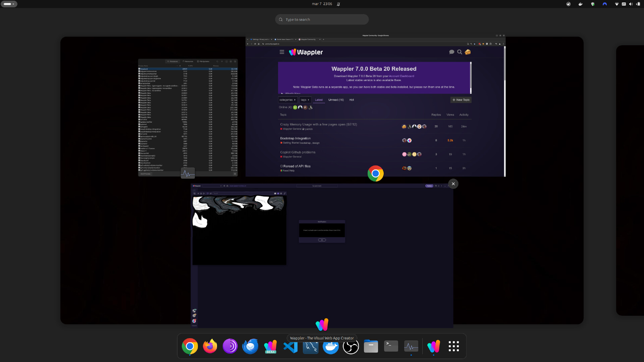Switch to the Hot tab
The width and height of the screenshot is (644, 362).
(352, 100)
